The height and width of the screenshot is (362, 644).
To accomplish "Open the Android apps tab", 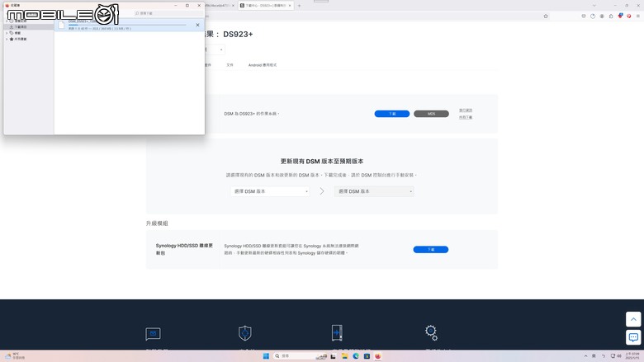I will coord(263,65).
